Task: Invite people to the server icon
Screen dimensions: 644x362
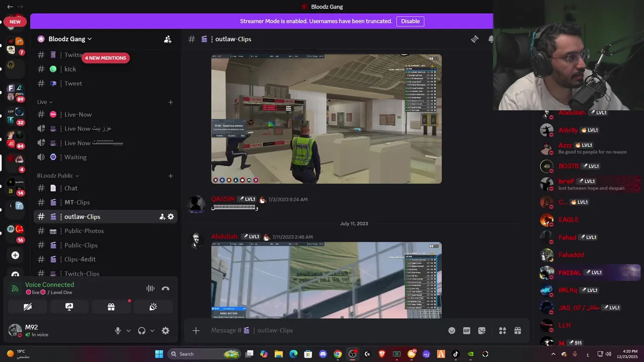Action: [168, 39]
